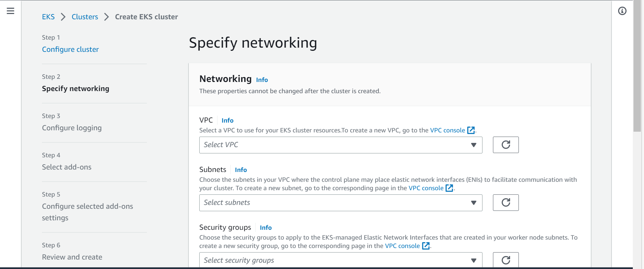Refresh the security groups list

[506, 260]
